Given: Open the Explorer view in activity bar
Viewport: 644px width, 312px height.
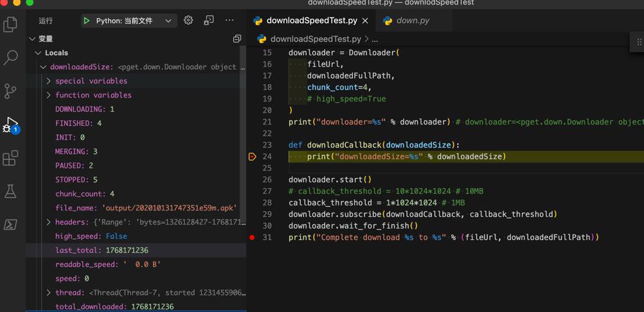Looking at the screenshot, I should [x=10, y=24].
